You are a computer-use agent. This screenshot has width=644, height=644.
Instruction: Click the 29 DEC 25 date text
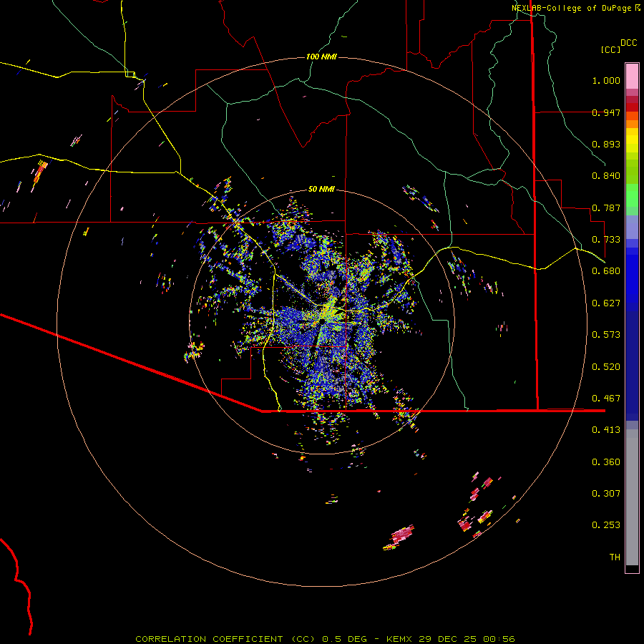448,639
